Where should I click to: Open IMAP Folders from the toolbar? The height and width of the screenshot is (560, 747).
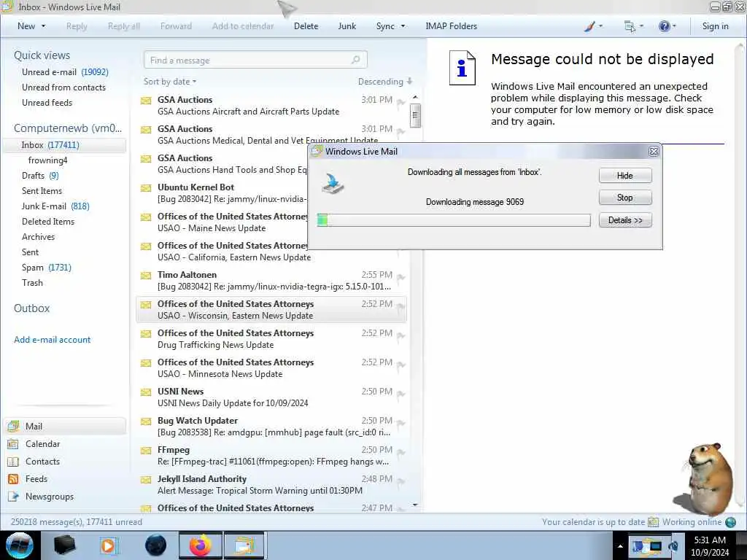tap(451, 26)
